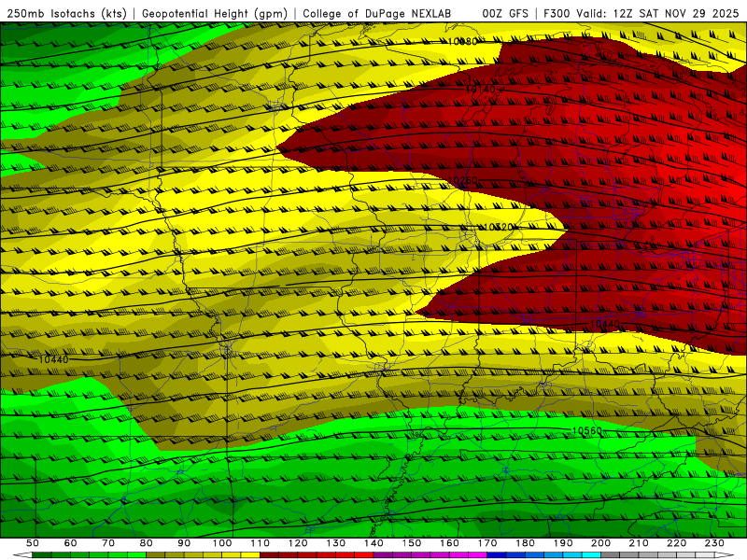The image size is (747, 560).
Task: Click the 10260 height contour label
Action: pyautogui.click(x=463, y=180)
